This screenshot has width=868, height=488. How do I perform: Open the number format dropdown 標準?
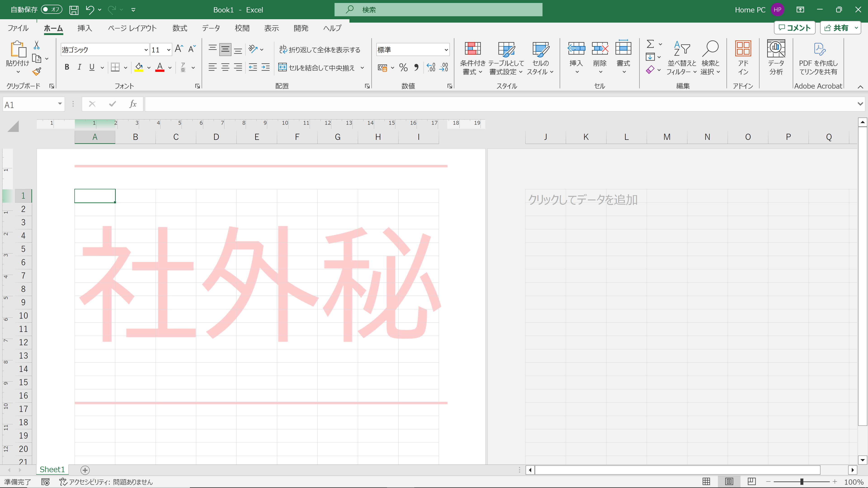[x=446, y=50]
